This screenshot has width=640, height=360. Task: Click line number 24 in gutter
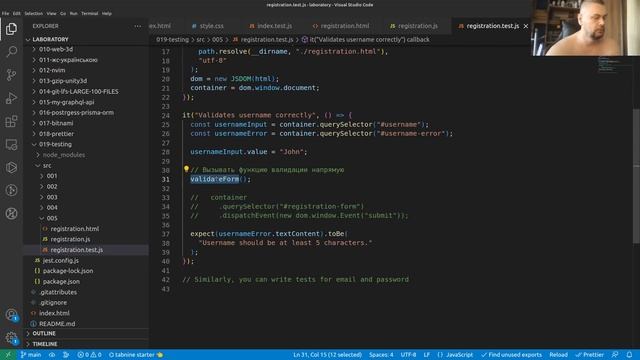click(x=165, y=116)
